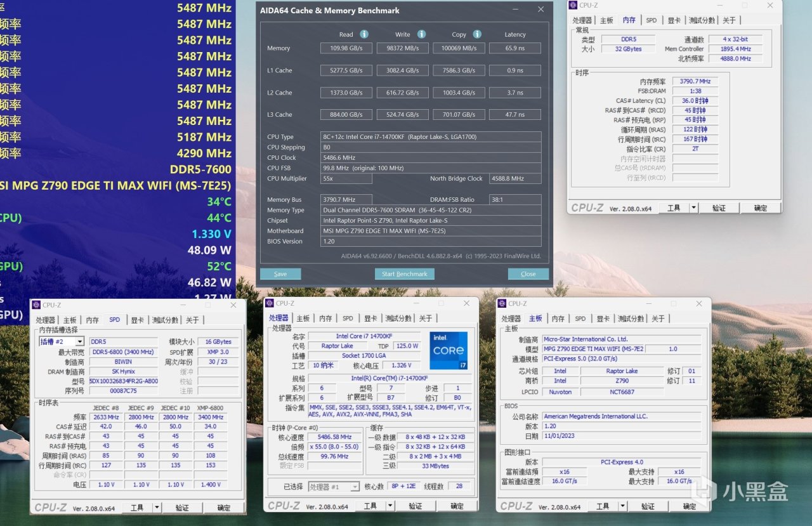Open SPD tab in CPU-Z 处理器 window
The height and width of the screenshot is (526, 812).
click(x=348, y=318)
